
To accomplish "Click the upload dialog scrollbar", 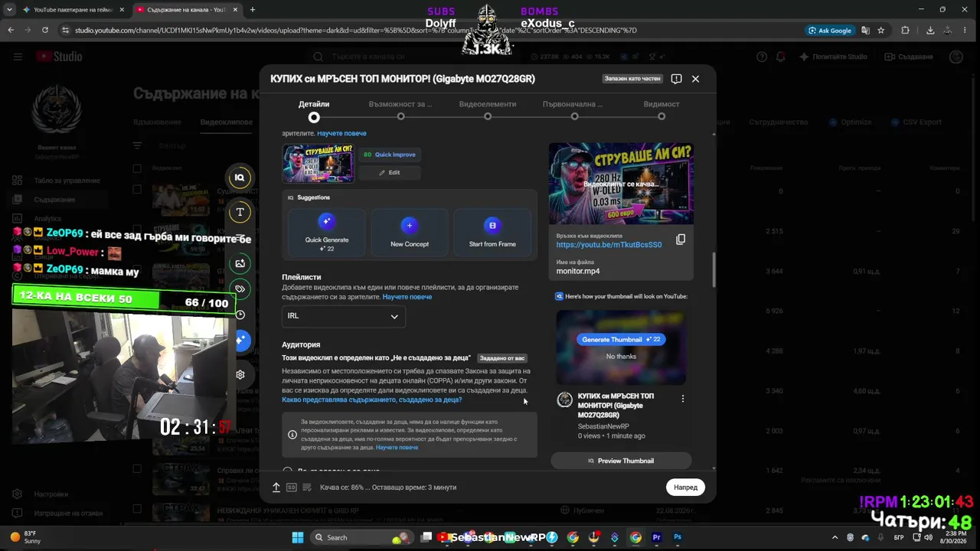I will (714, 269).
